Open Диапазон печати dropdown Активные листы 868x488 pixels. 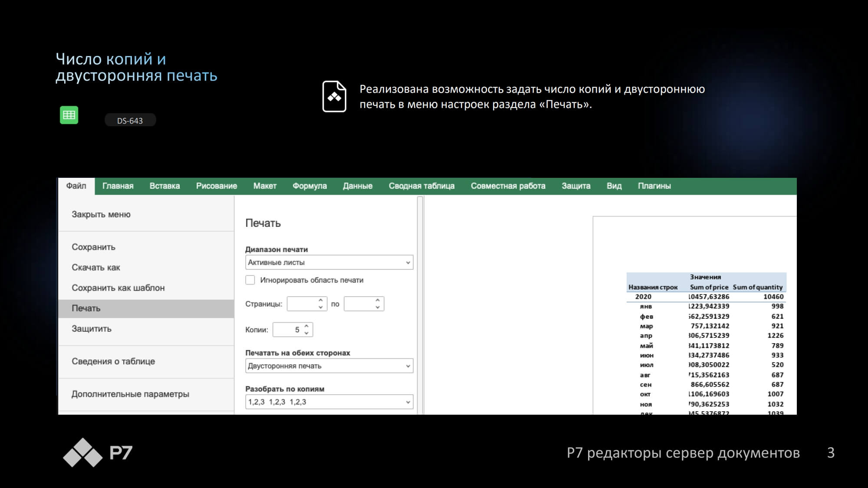click(329, 262)
